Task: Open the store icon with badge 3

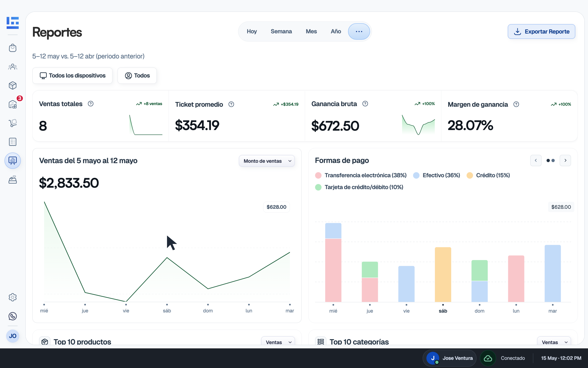Action: coord(13,104)
